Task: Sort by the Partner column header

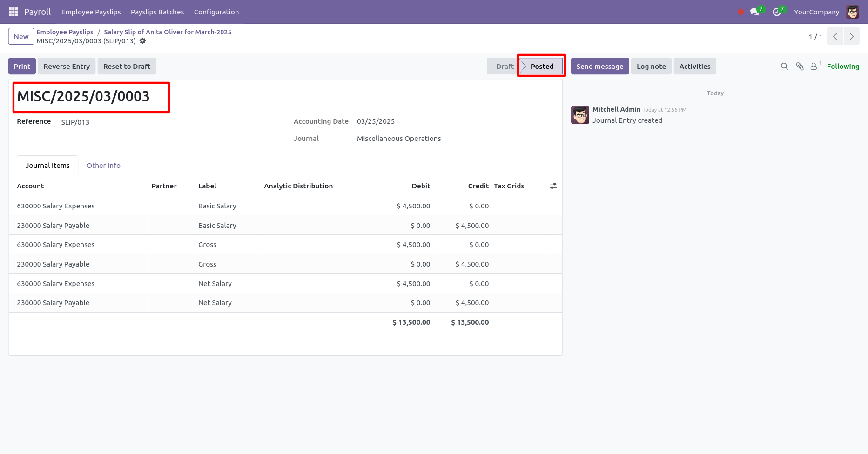Action: click(164, 186)
